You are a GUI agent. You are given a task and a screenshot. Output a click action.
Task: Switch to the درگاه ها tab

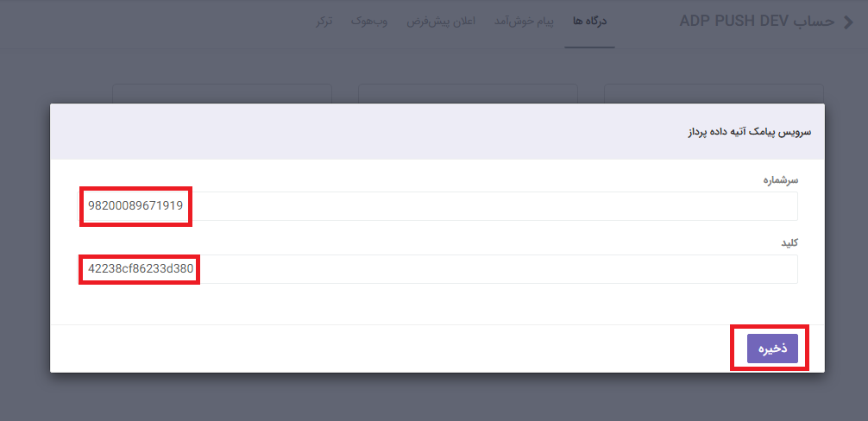(590, 21)
